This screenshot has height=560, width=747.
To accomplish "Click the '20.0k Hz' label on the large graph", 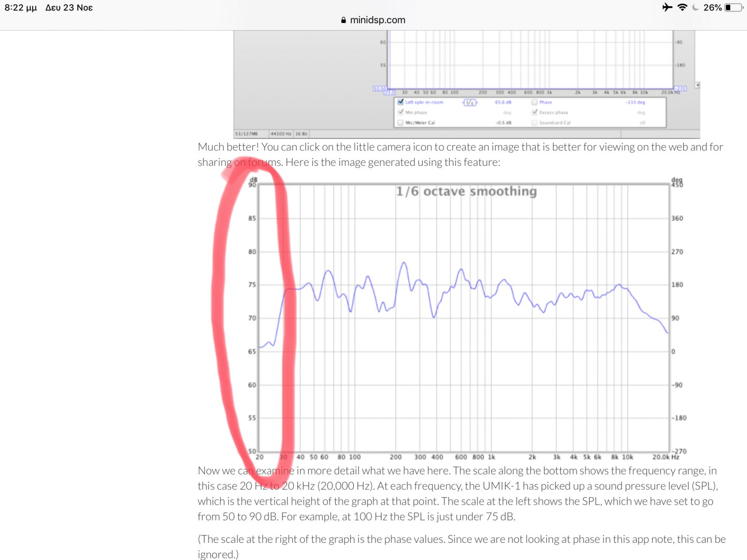I will coord(666,457).
